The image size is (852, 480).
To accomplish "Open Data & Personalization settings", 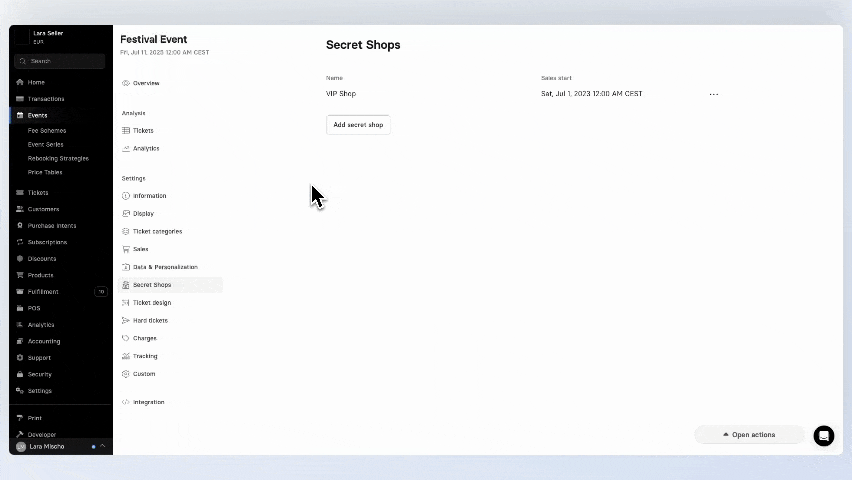I will click(165, 267).
